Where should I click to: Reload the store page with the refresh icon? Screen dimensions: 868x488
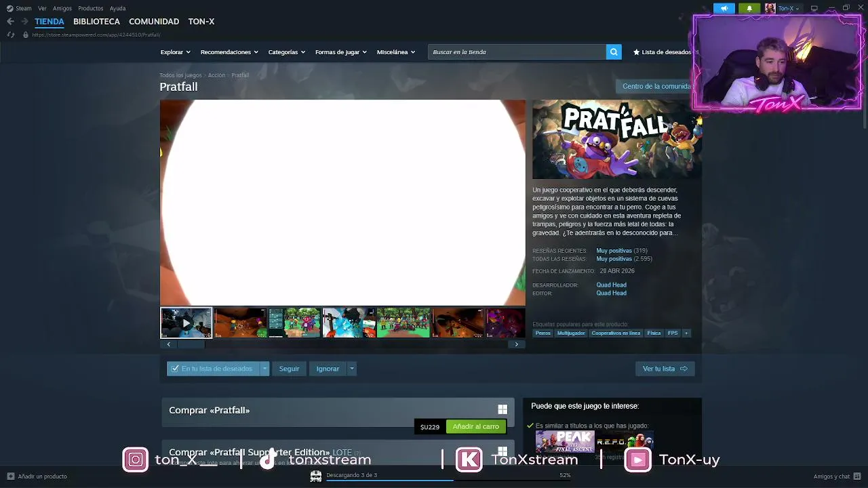10,35
